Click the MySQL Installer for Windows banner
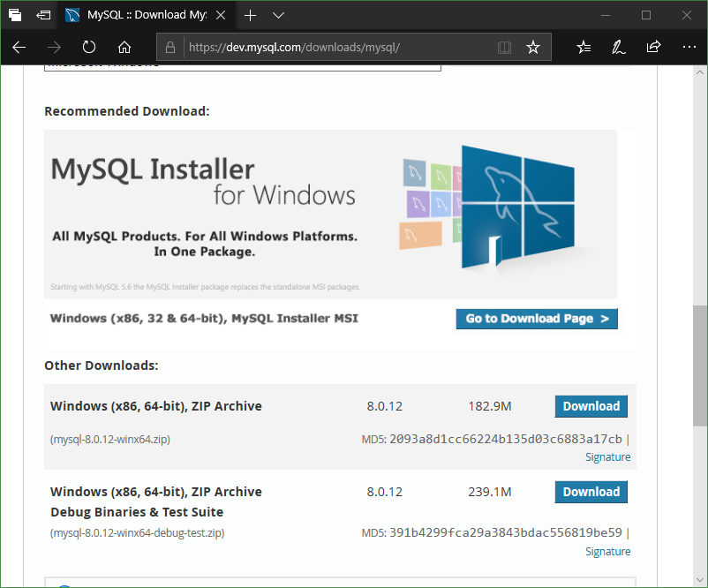708x588 pixels. pos(330,214)
